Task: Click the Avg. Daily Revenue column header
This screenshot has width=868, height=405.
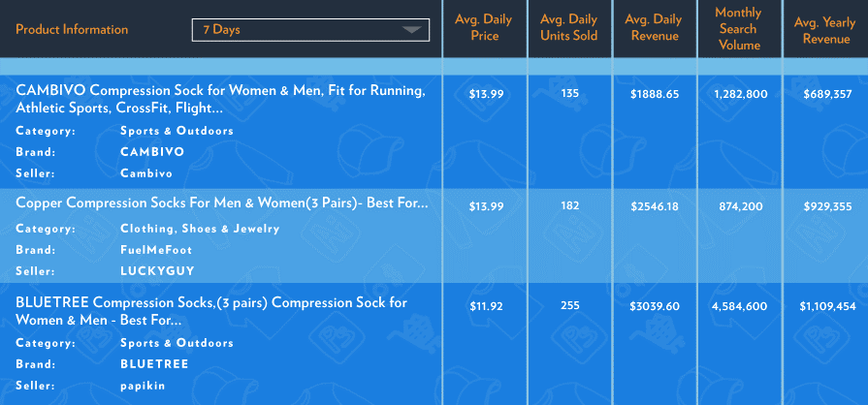Action: [655, 29]
